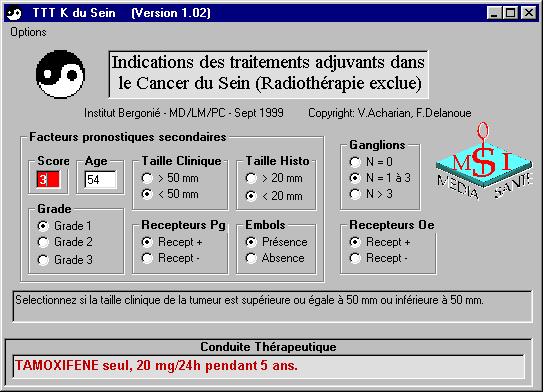Select Taille Clinique < 50 mm

pos(170,194)
